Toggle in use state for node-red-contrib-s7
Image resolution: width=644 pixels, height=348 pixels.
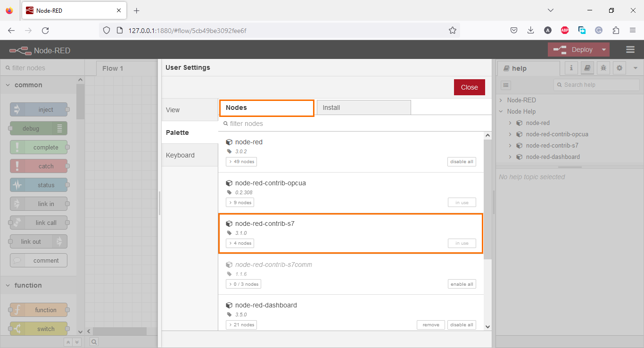462,243
